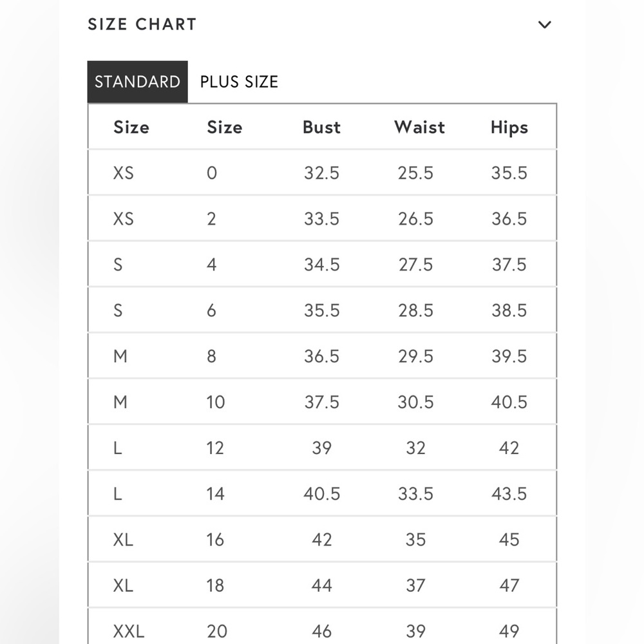Click the S size 4 row
644x644 pixels.
(x=323, y=264)
